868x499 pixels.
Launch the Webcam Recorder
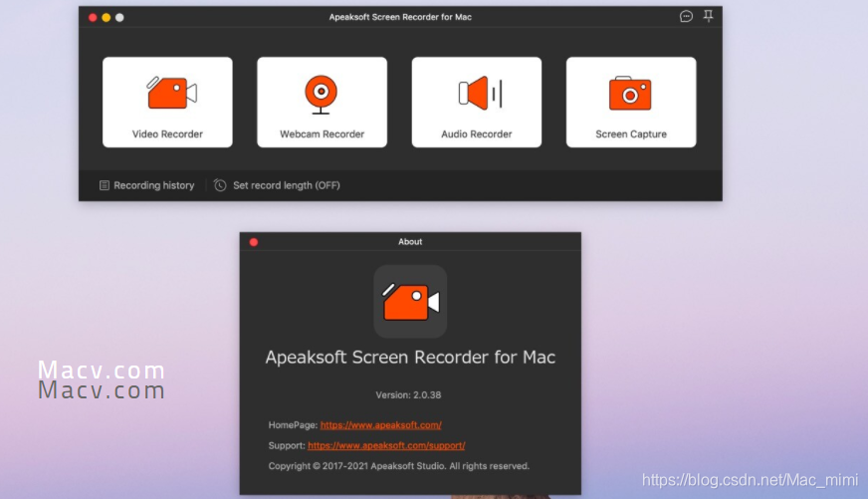[322, 102]
